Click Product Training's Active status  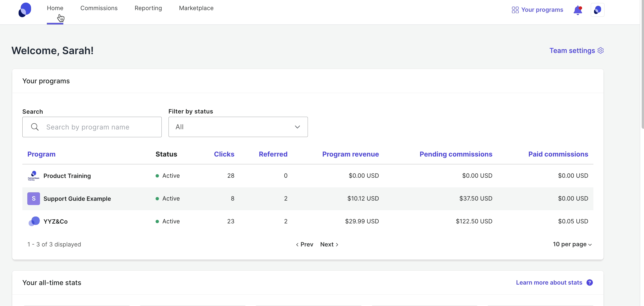pyautogui.click(x=168, y=176)
